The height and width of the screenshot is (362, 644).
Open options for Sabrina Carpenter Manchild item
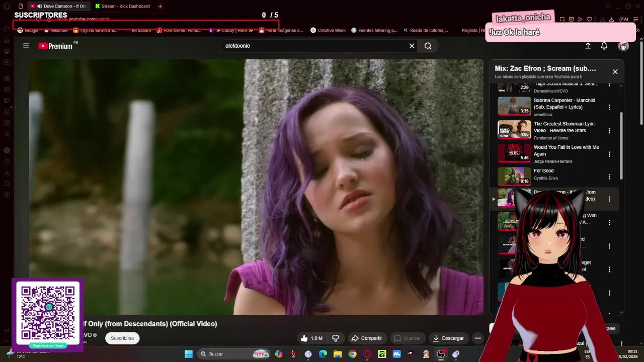click(609, 107)
